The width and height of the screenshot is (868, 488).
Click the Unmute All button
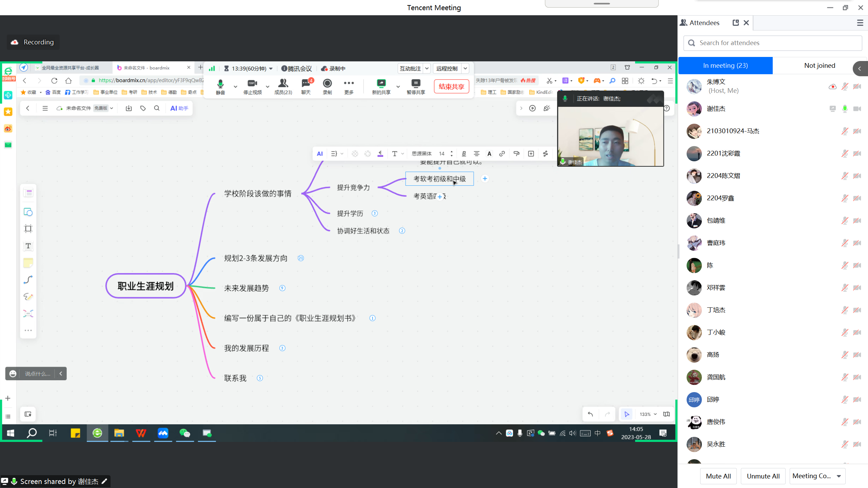click(x=763, y=476)
